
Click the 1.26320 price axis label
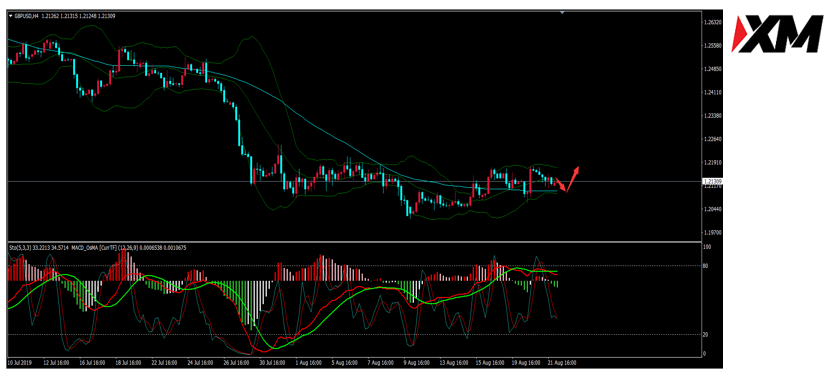(x=714, y=22)
